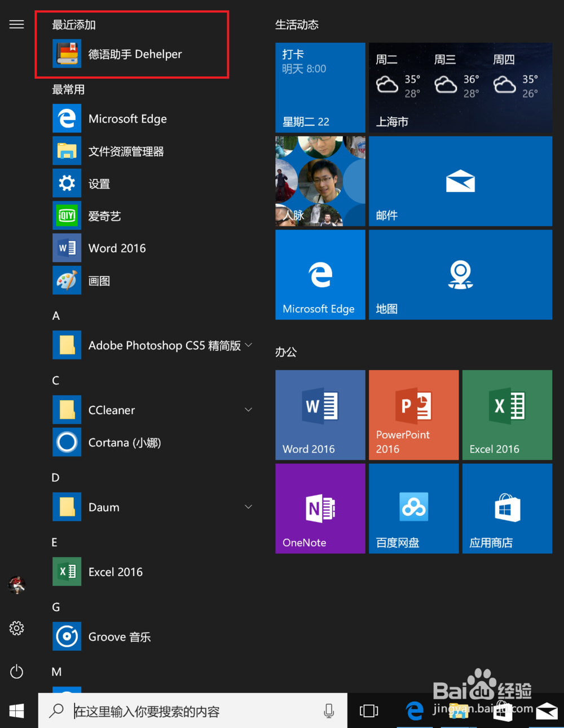Open Mail icon on the taskbar
Viewport: 564px width, 728px height.
547,711
